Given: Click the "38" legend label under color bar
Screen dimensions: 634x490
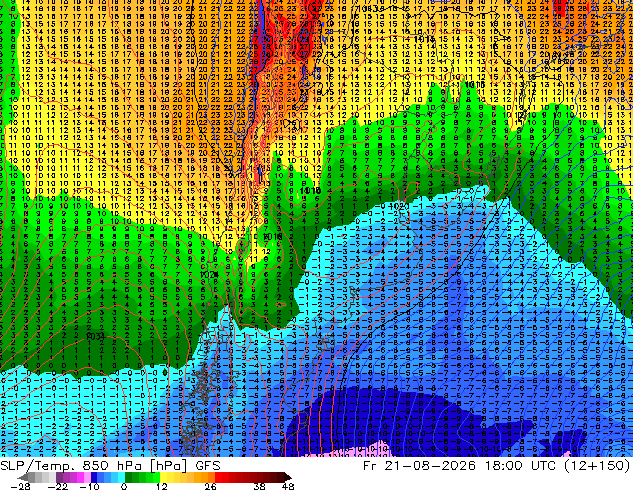Looking at the screenshot, I should tap(260, 486).
